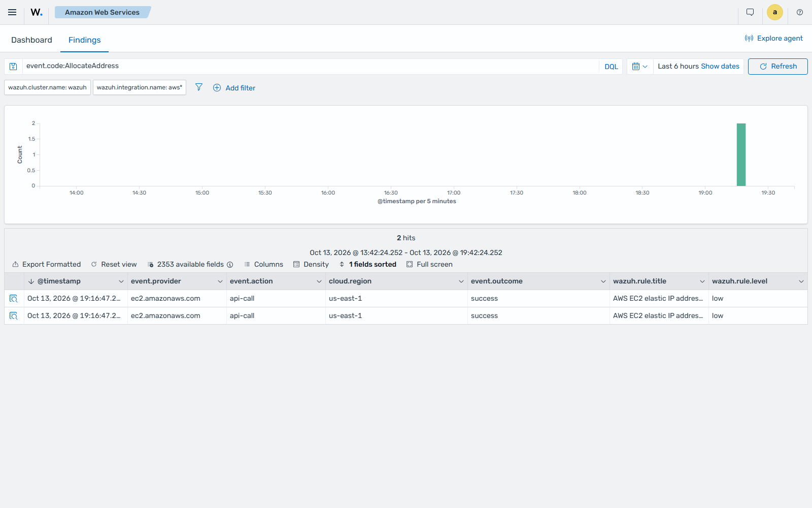
Task: Expand the event.outcome column options chevron
Action: pos(603,281)
